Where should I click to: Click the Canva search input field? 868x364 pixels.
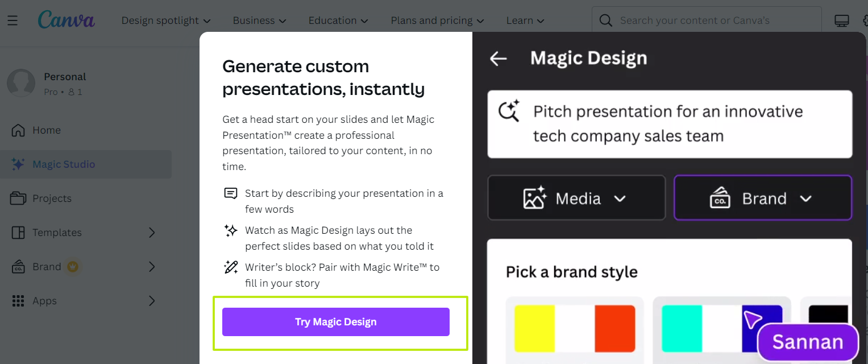(707, 20)
